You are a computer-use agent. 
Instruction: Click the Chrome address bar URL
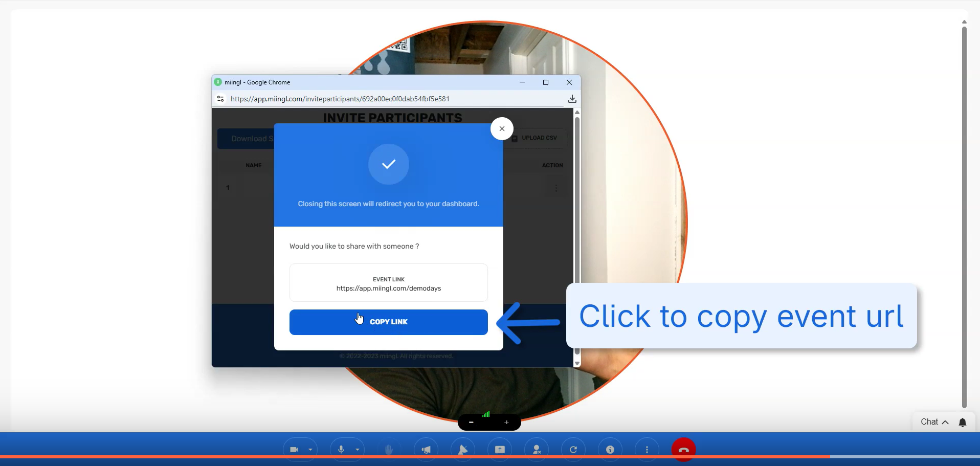pyautogui.click(x=340, y=99)
